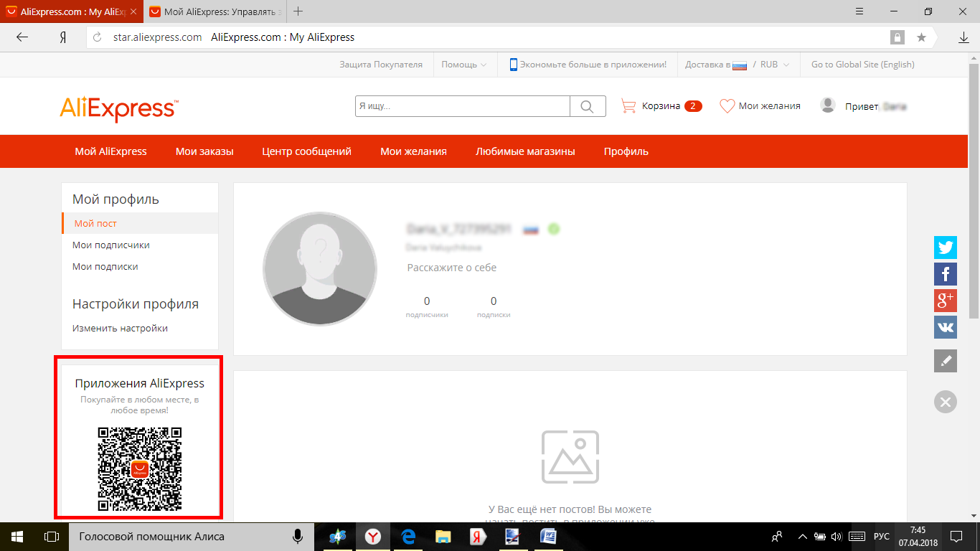Select Мои заказы in the red menu
Image resolution: width=980 pixels, height=551 pixels.
[x=204, y=151]
